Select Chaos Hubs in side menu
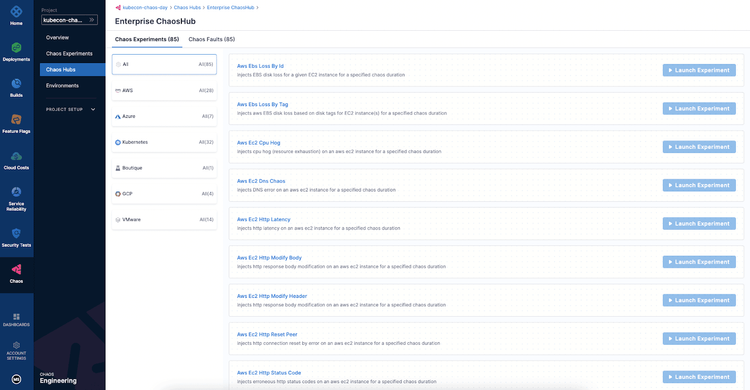Screen dimensions: 750x390 [73, 69]
